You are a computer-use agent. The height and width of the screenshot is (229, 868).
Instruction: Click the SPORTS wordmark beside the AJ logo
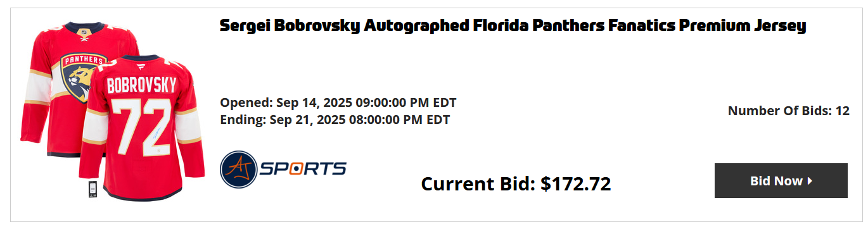303,169
